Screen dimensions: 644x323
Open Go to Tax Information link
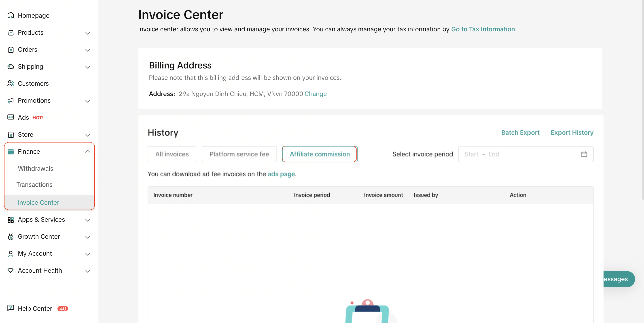[483, 29]
